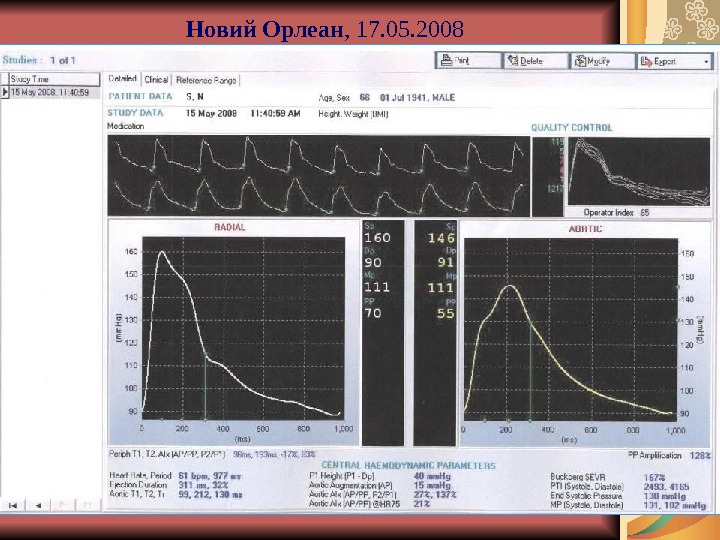Image resolution: width=720 pixels, height=540 pixels.
Task: Click the Study Time column header
Action: pos(54,79)
